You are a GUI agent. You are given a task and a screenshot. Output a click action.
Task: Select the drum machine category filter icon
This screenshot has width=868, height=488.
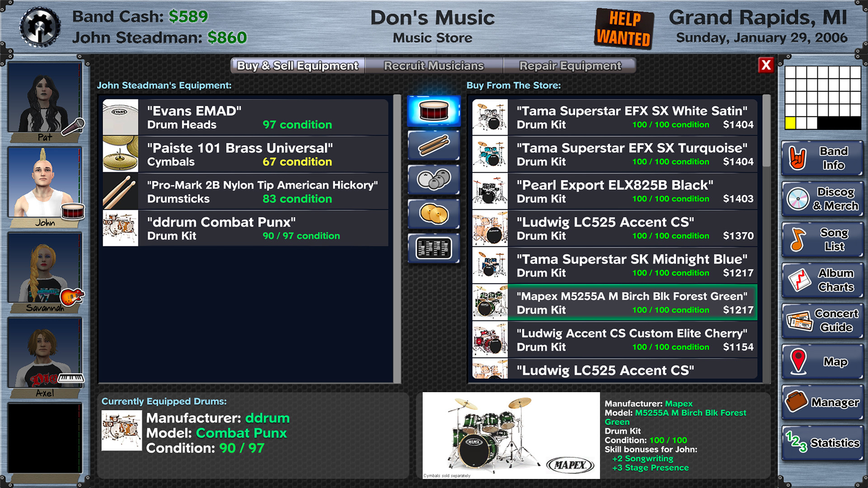434,248
